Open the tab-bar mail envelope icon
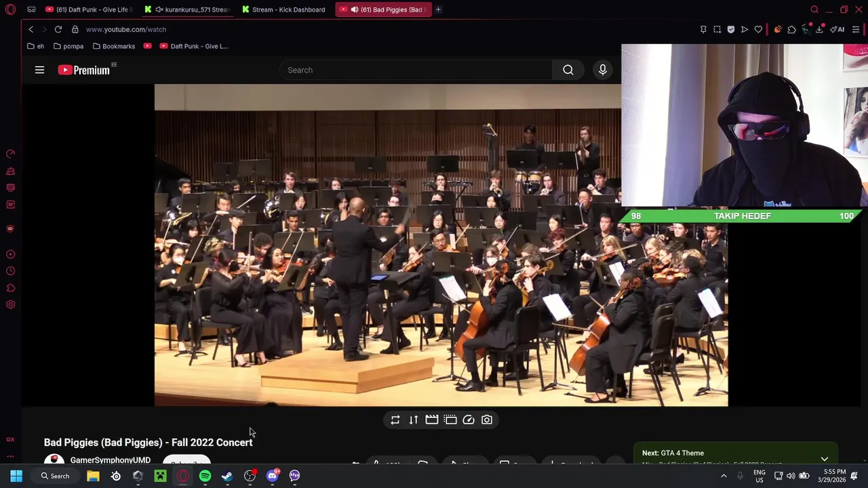The width and height of the screenshot is (868, 488). pos(31,9)
